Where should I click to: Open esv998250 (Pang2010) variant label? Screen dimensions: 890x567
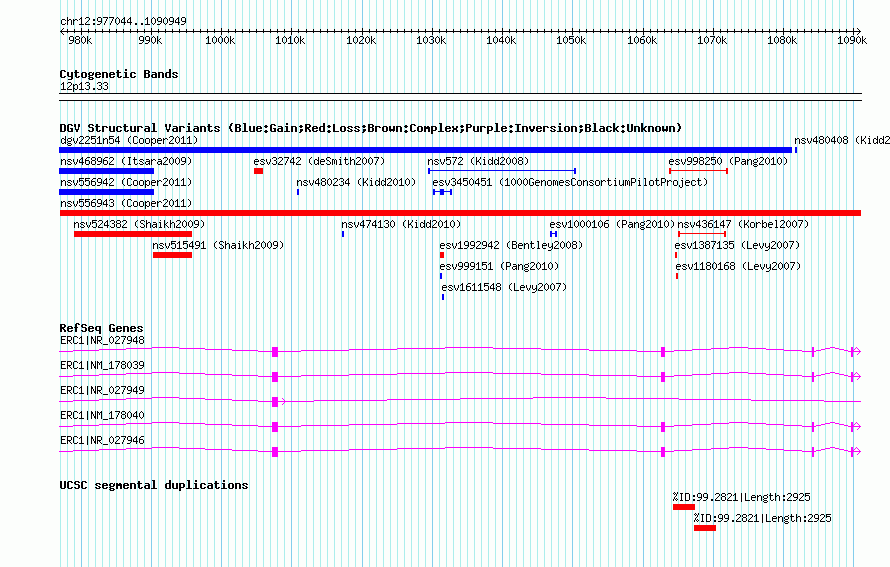coord(728,161)
